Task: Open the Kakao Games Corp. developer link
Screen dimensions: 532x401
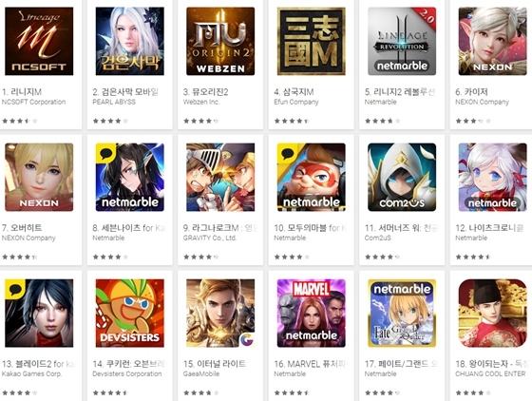Action: coord(32,373)
